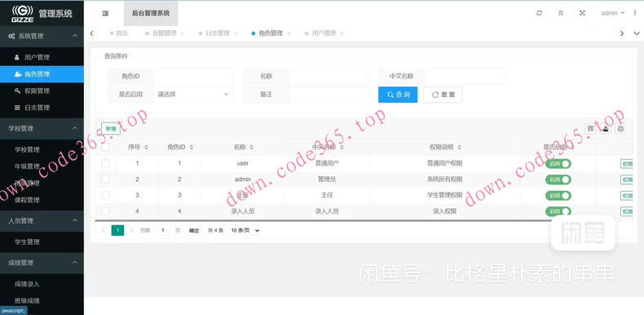Image resolution: width=644 pixels, height=315 pixels.
Task: Click the 新增 add button
Action: click(x=111, y=128)
